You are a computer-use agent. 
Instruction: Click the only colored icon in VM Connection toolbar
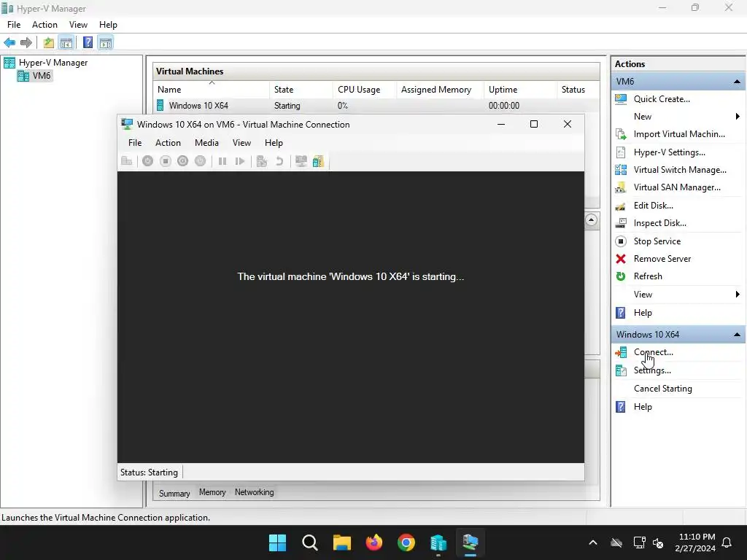click(x=318, y=161)
